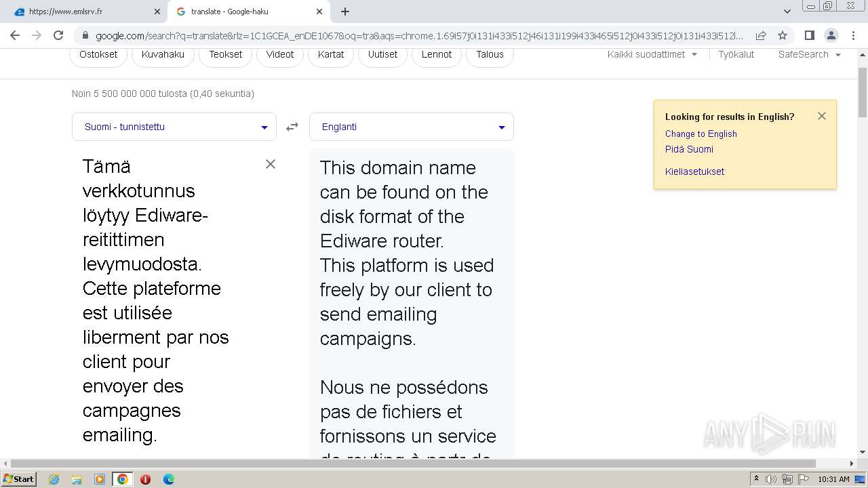Open the network tray icon

787,479
